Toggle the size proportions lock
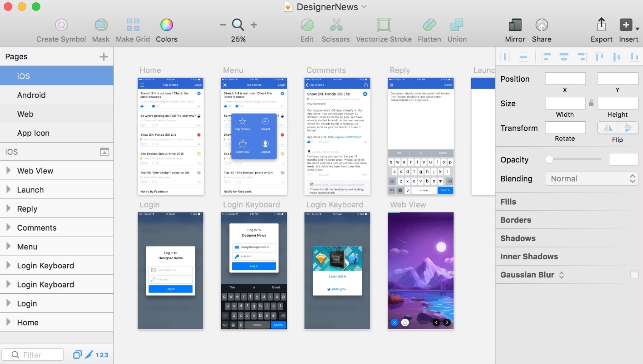Screen dimensions: 643x364 (591, 103)
